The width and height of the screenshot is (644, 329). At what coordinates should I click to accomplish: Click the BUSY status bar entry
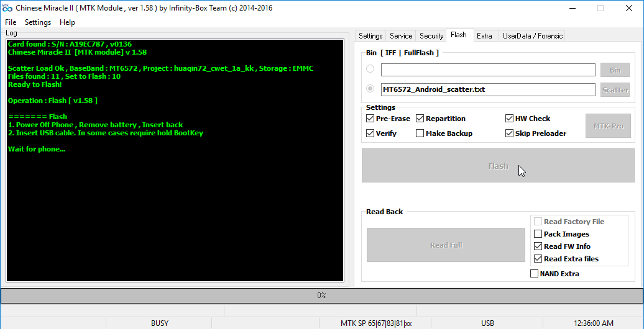(x=159, y=323)
